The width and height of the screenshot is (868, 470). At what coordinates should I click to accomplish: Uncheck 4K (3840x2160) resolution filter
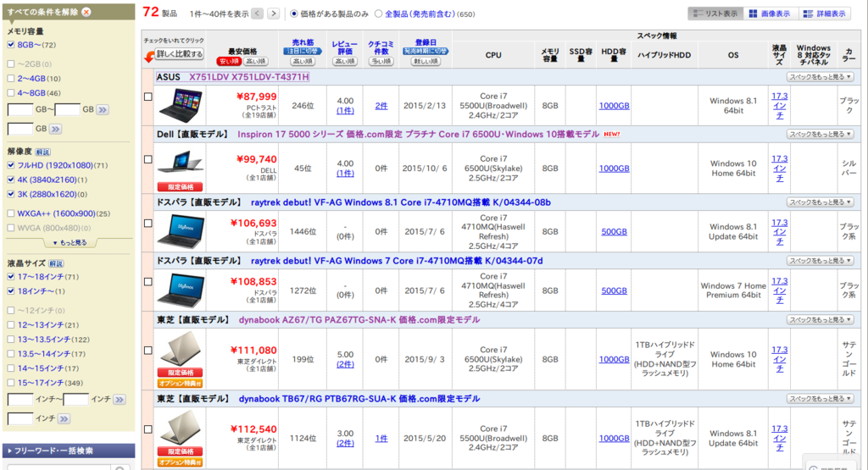tap(11, 180)
